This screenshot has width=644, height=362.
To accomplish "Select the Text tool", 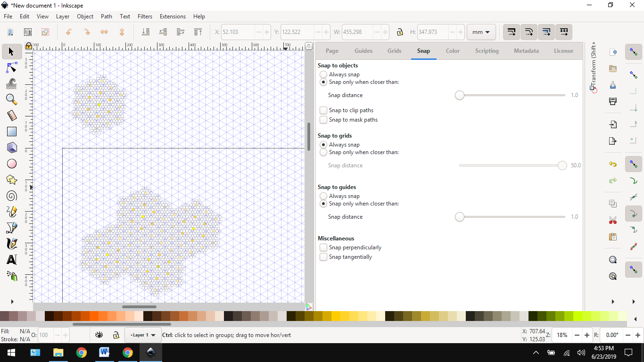I will (x=12, y=260).
